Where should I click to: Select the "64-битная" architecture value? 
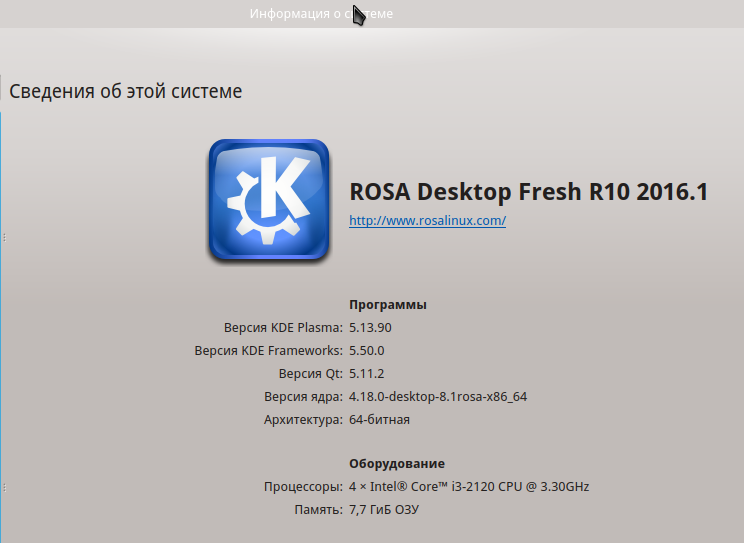click(379, 420)
